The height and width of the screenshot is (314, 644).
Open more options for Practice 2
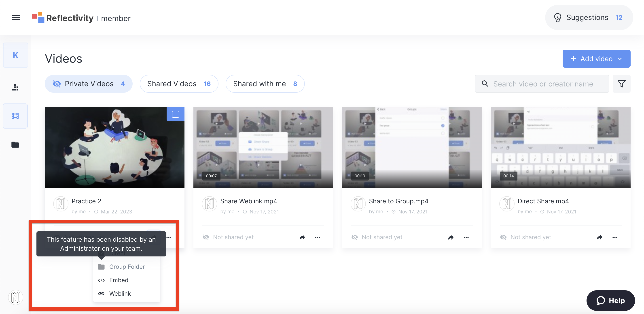(x=169, y=237)
